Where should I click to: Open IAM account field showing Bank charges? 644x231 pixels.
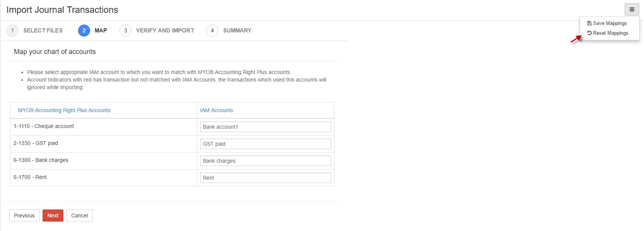(x=265, y=161)
